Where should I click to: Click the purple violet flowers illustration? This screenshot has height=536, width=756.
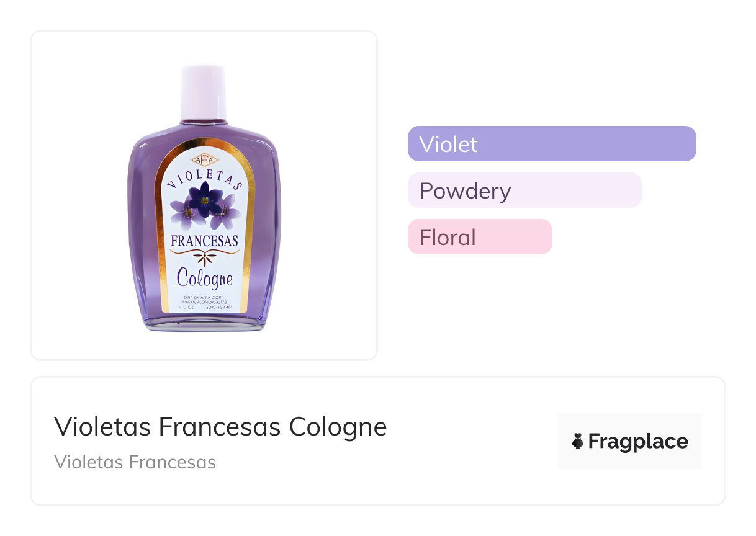pos(205,207)
